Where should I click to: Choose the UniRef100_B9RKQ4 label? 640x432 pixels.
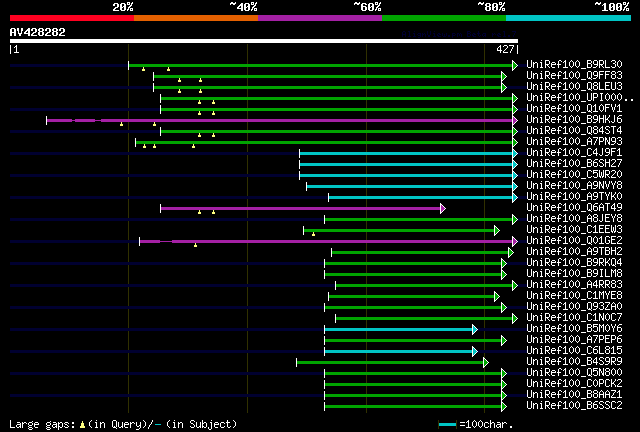pos(574,263)
